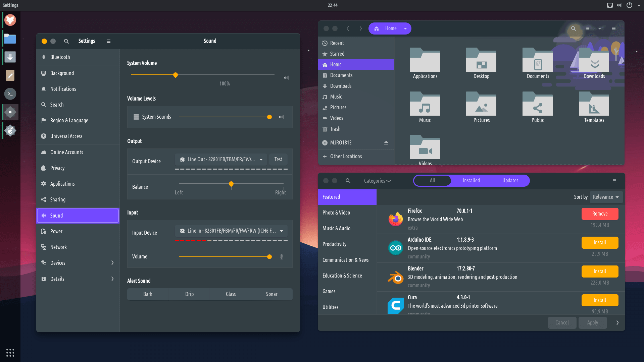Click the file manager search icon
This screenshot has width=644, height=362.
573,29
